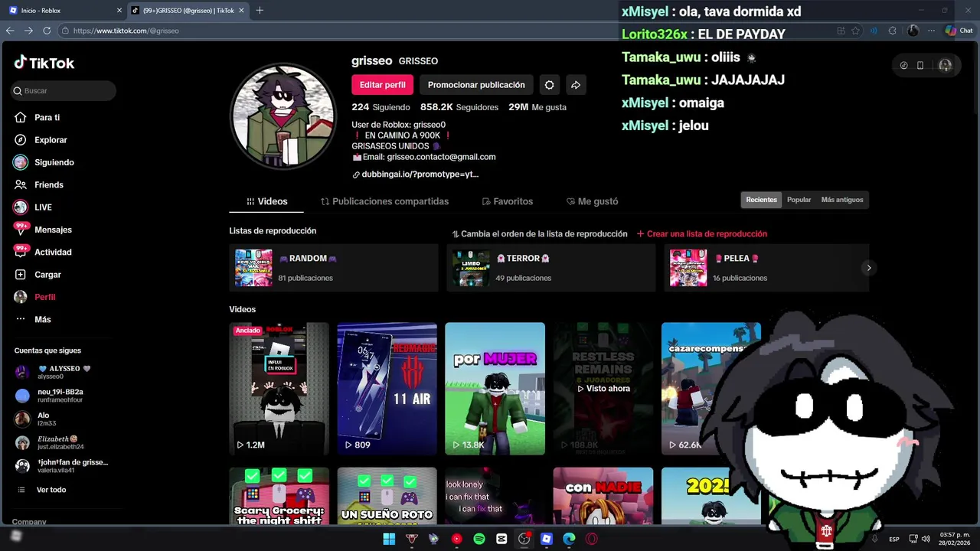Click Cambia el orden de la lista
This screenshot has height=551, width=980.
coord(540,234)
